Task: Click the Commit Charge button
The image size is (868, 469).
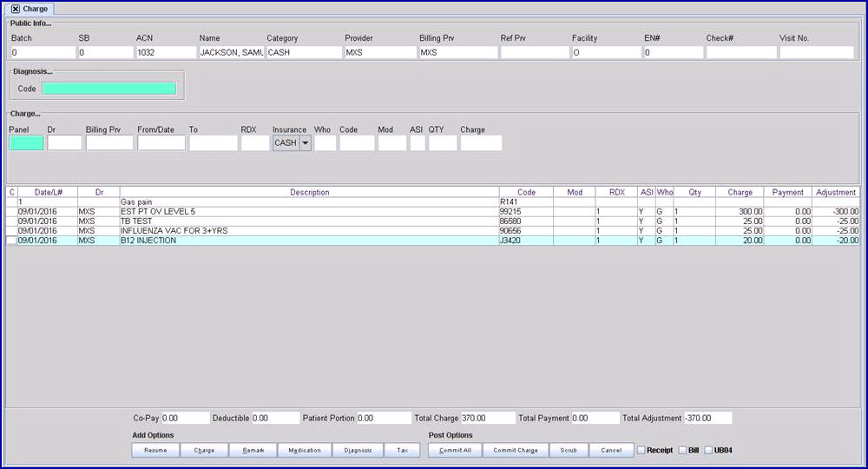Action: click(x=516, y=450)
